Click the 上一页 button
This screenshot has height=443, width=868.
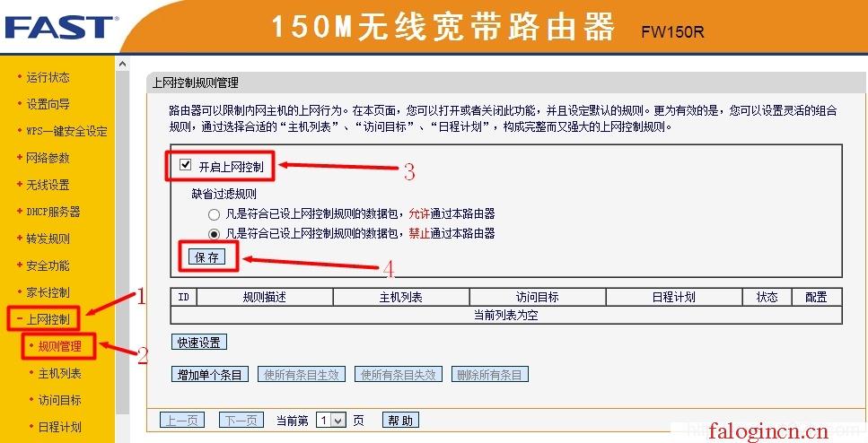coord(182,421)
